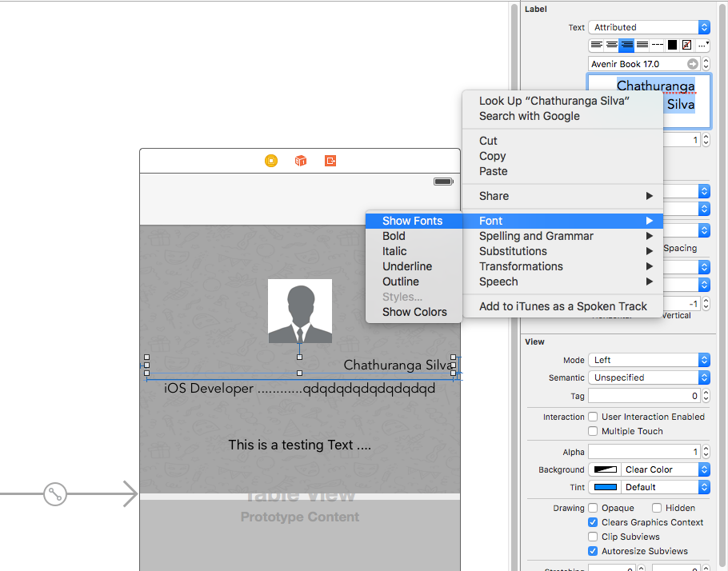The height and width of the screenshot is (571, 728).
Task: Set text alignment to left
Action: click(x=597, y=45)
